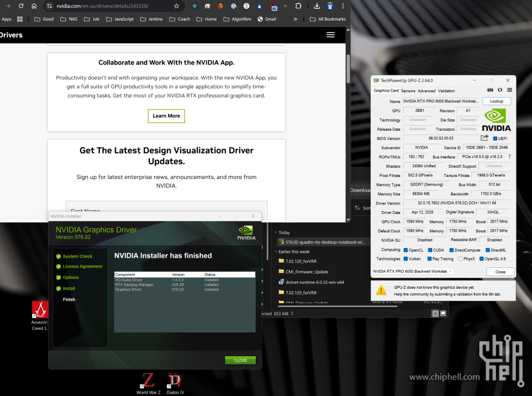Toggle DirectCompute checkbox
532x396 pixels.
tap(452, 250)
